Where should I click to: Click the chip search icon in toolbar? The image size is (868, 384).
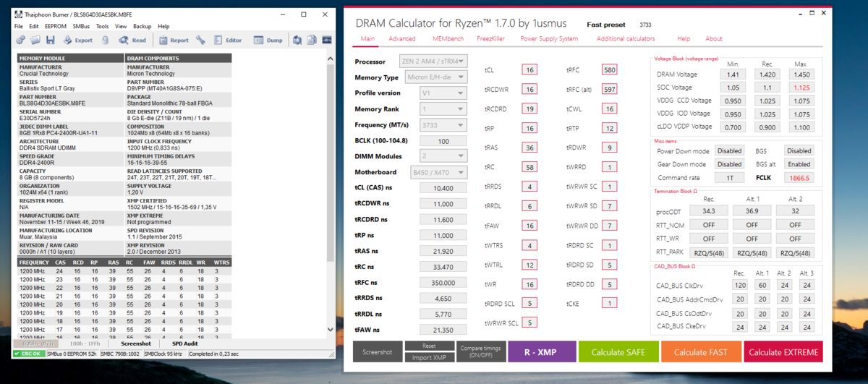[x=297, y=40]
